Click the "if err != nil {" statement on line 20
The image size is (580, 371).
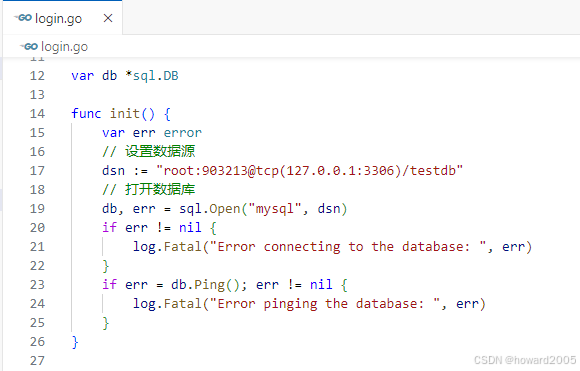(159, 227)
